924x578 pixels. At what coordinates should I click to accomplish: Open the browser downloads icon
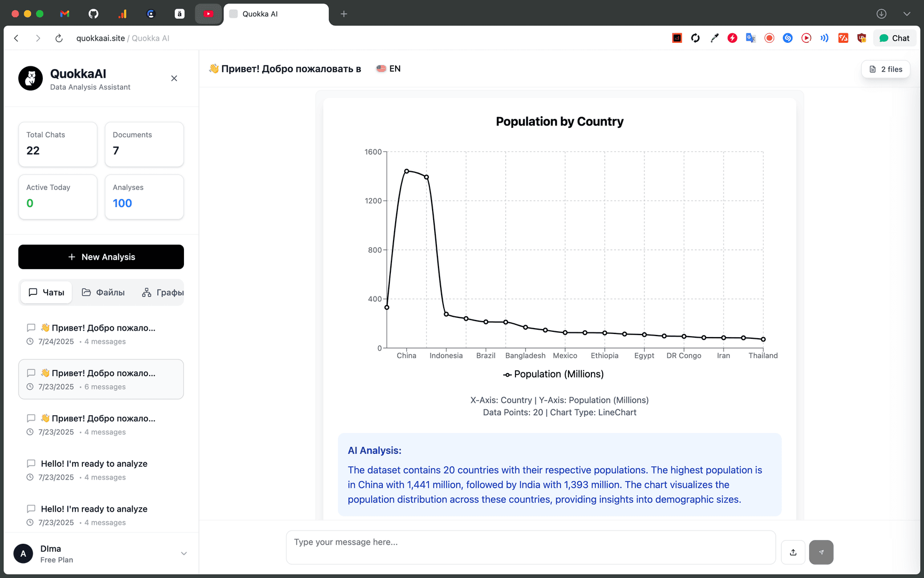tap(881, 14)
